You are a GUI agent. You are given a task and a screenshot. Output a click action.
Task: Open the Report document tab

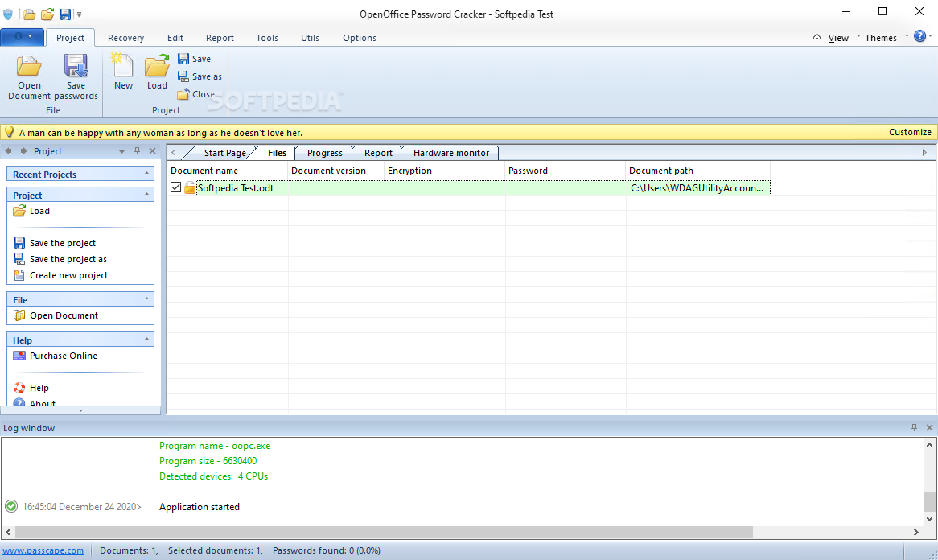[x=378, y=153]
